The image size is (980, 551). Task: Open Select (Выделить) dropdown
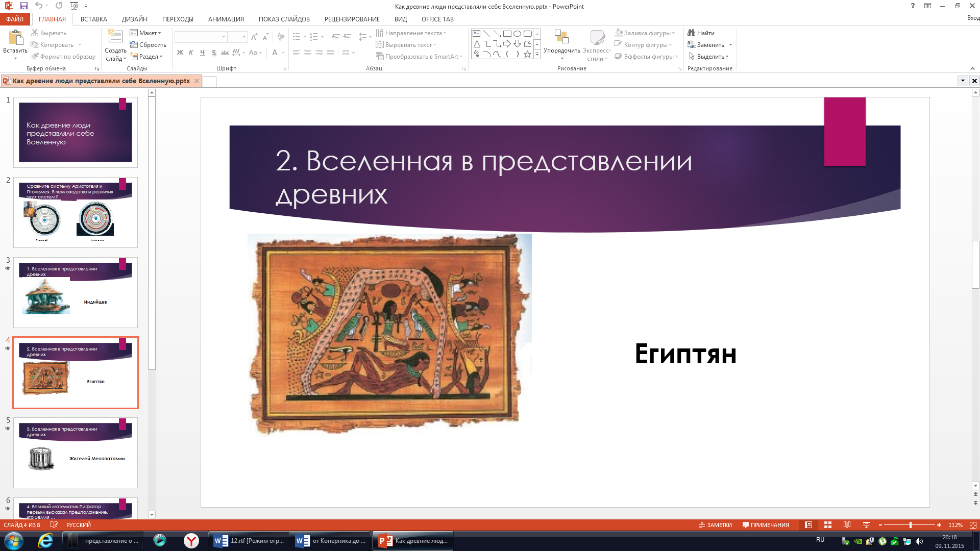pos(709,57)
